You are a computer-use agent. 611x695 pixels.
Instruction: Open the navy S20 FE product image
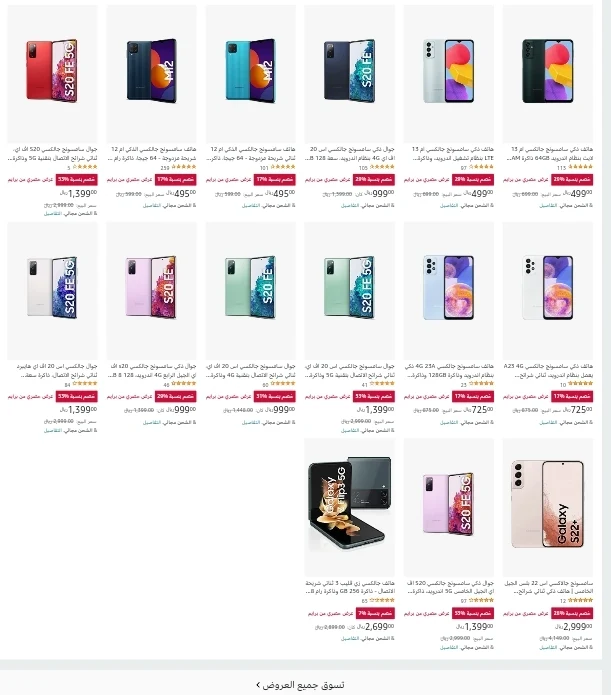(349, 73)
